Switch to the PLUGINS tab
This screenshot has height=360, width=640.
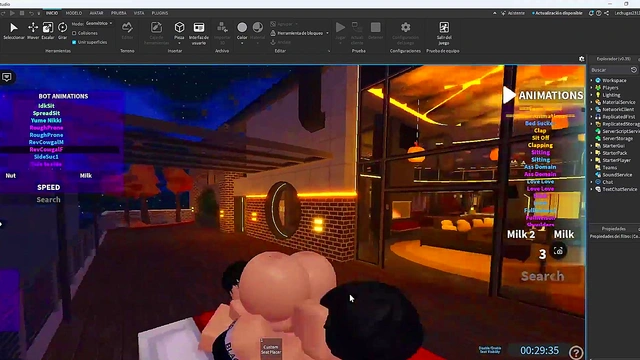(160, 13)
